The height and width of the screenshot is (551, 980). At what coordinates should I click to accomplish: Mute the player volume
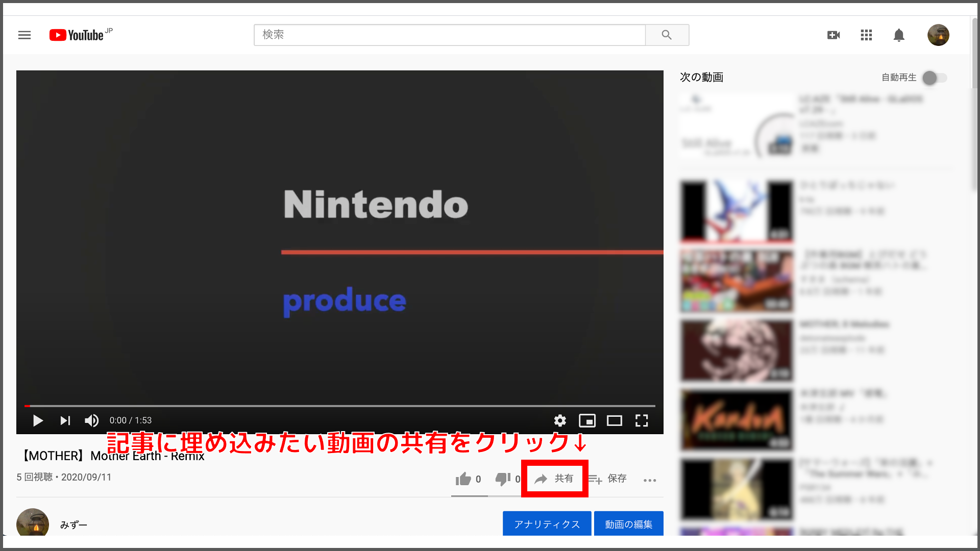[92, 420]
